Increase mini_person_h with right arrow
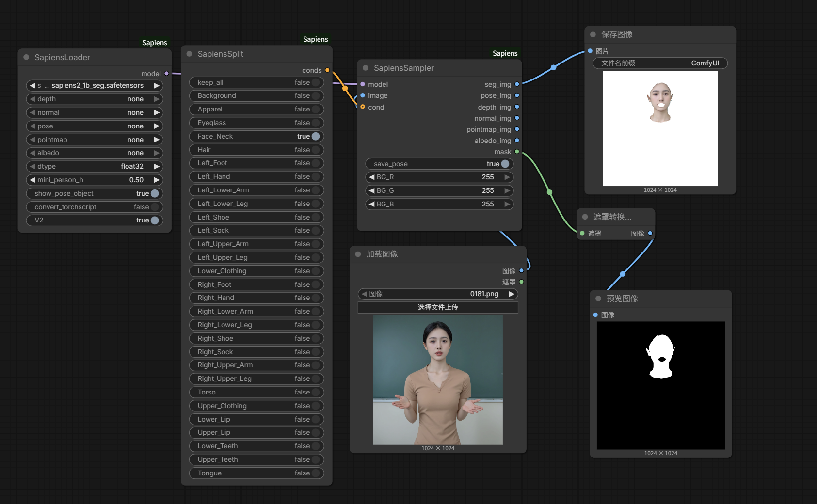The width and height of the screenshot is (817, 504). (157, 180)
